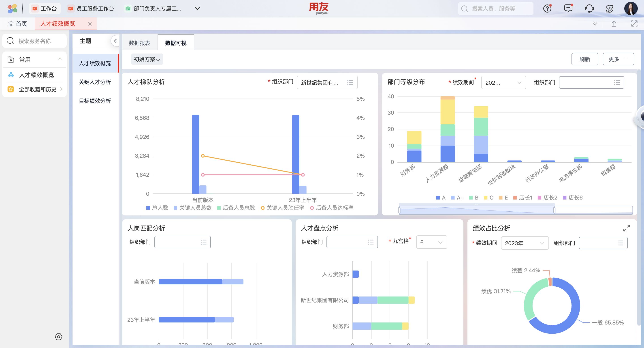
Task: Expand 全部收藏和历史 entry
Action: click(61, 89)
